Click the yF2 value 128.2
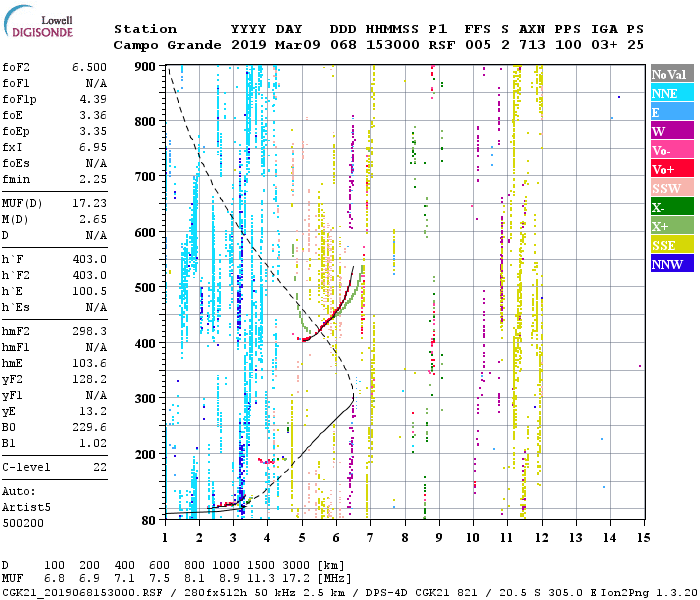The image size is (700, 600). coord(89,379)
